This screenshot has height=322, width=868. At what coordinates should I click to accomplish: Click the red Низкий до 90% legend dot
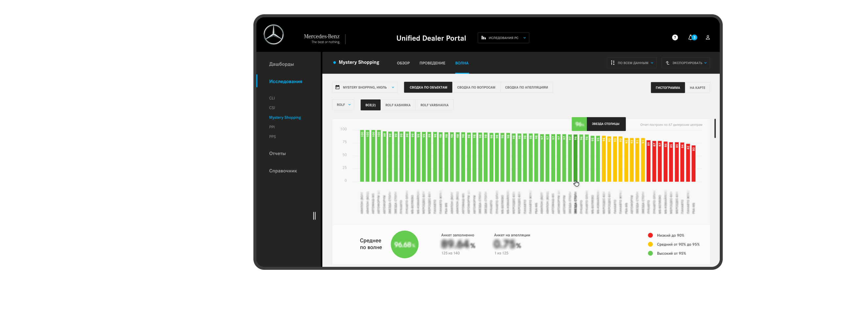coord(650,236)
